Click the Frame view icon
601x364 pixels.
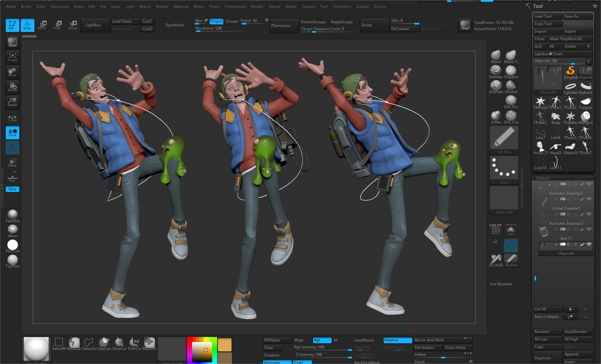pos(13,57)
